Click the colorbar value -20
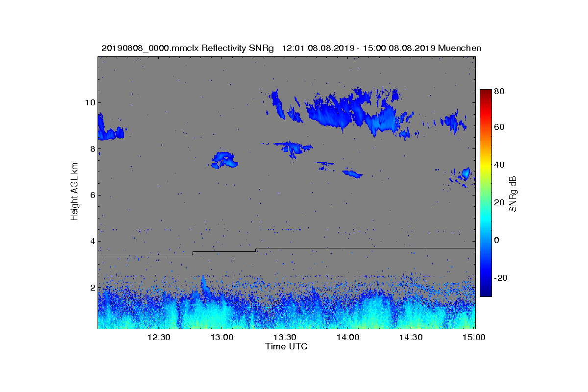The width and height of the screenshot is (588, 392). pyautogui.click(x=501, y=278)
